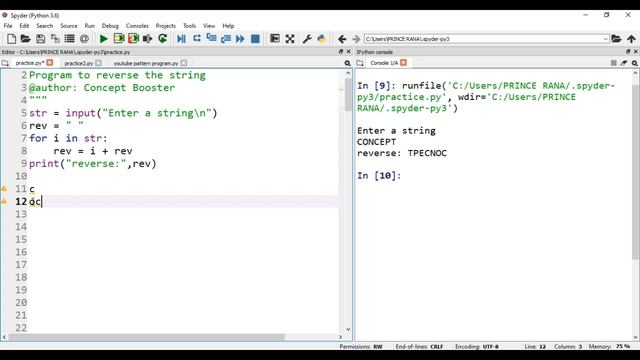The height and width of the screenshot is (360, 640).
Task: Click the warning icon on line 12
Action: [4, 201]
